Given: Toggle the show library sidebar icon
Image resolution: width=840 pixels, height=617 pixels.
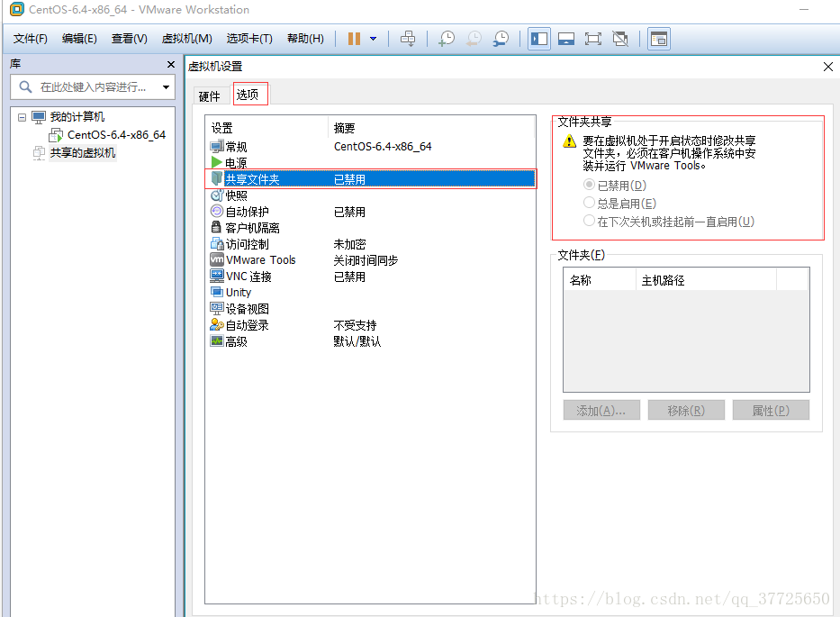Looking at the screenshot, I should tap(539, 39).
